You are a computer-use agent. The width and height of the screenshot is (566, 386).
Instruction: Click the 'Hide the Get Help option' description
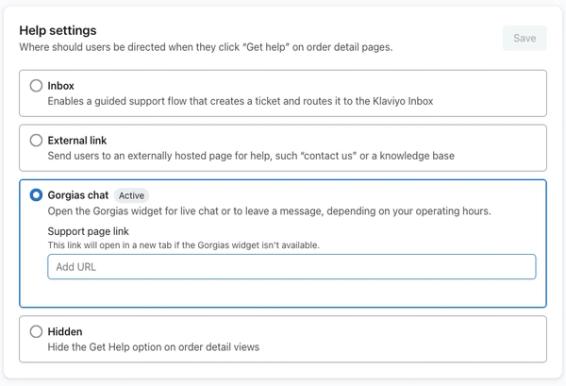coord(153,347)
